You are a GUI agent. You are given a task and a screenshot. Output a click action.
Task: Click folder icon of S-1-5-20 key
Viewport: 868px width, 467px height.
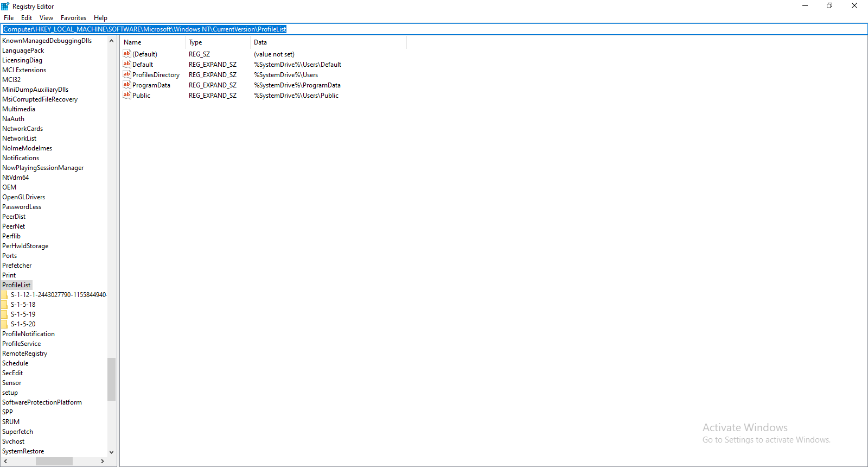tap(4, 324)
